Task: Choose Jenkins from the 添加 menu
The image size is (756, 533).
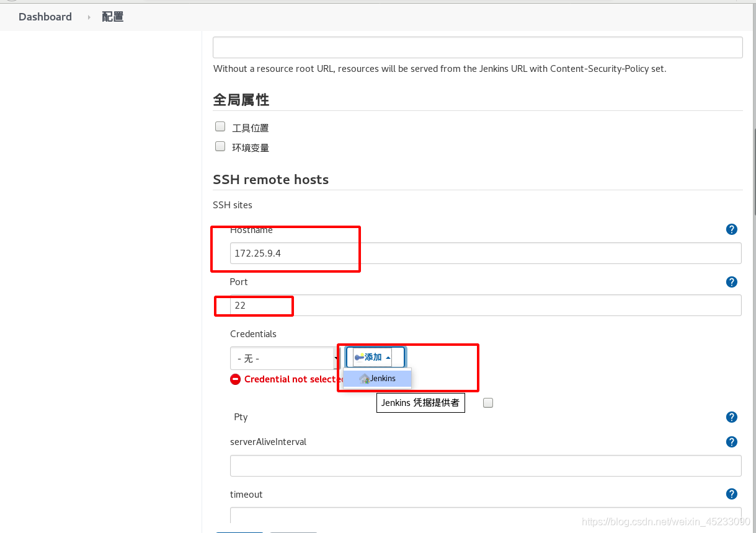Action: [378, 378]
